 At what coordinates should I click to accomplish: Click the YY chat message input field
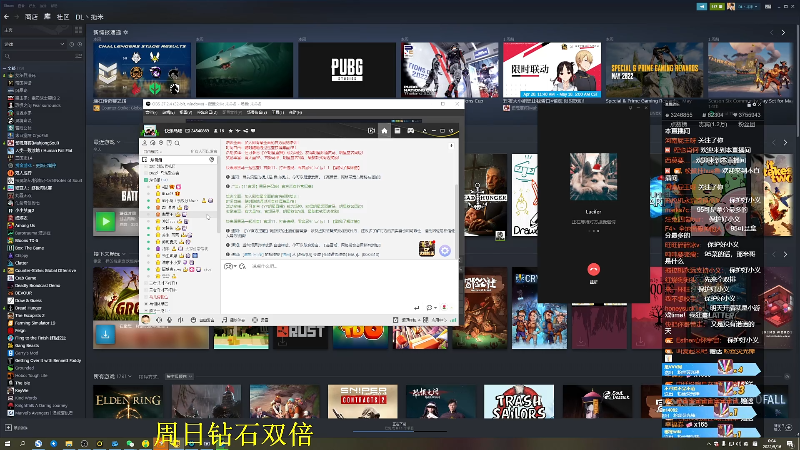(337, 286)
